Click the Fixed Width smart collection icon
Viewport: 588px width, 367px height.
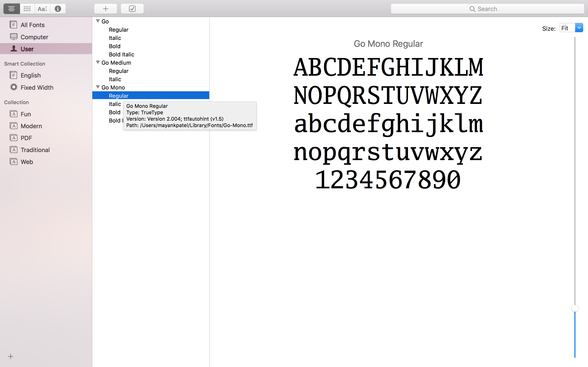click(x=14, y=87)
